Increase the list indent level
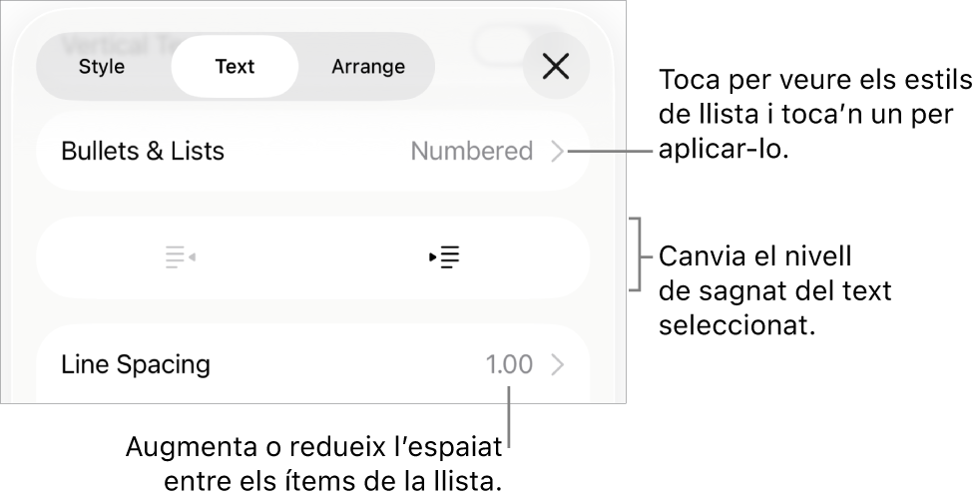The image size is (980, 499). [x=444, y=257]
